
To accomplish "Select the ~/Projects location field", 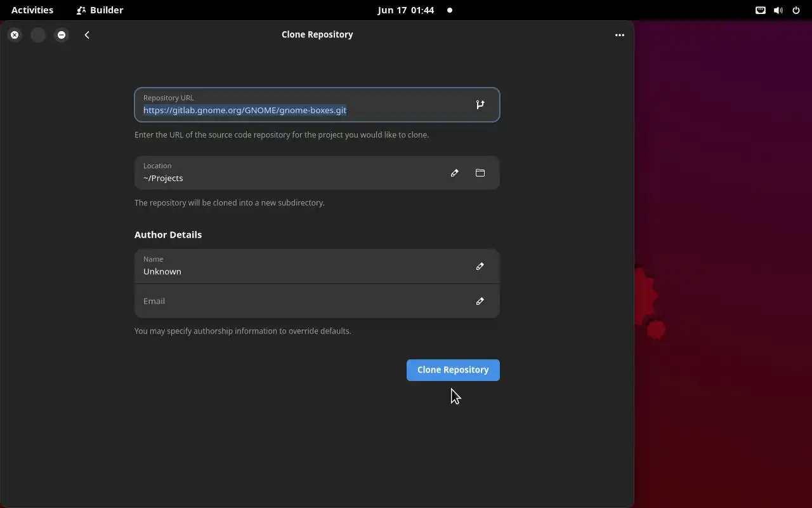I will (317, 173).
